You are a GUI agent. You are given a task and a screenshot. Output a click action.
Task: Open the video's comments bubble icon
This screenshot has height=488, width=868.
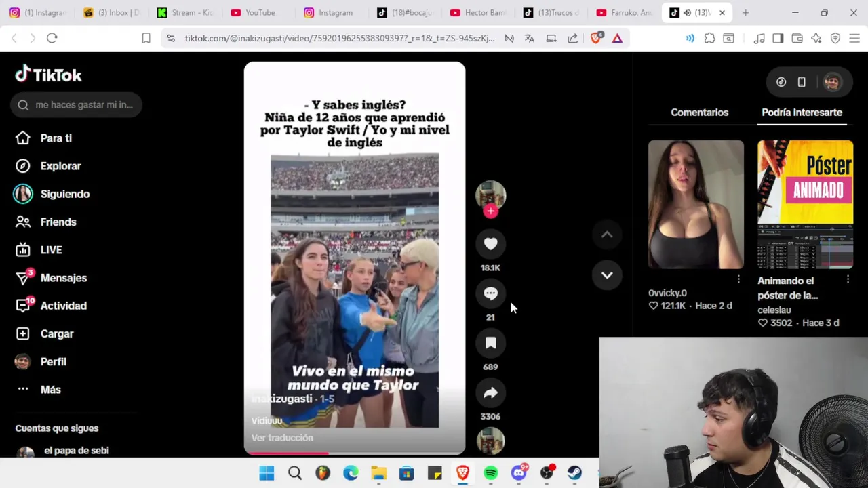click(490, 293)
